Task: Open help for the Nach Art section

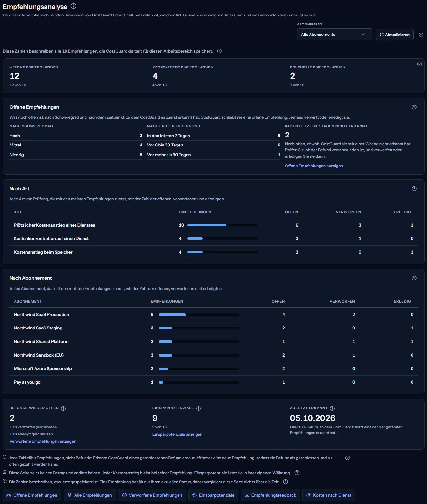Action: tap(414, 189)
